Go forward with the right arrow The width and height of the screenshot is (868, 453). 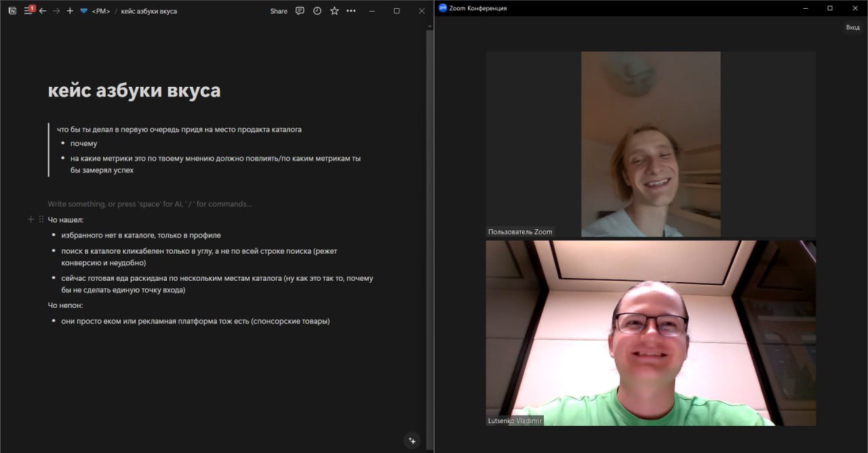(56, 11)
